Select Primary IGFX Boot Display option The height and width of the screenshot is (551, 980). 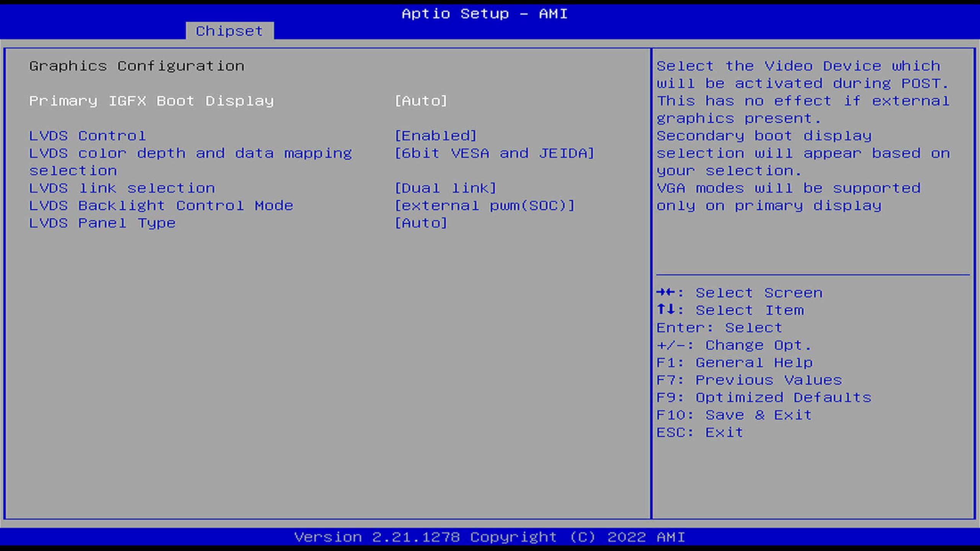click(x=152, y=101)
